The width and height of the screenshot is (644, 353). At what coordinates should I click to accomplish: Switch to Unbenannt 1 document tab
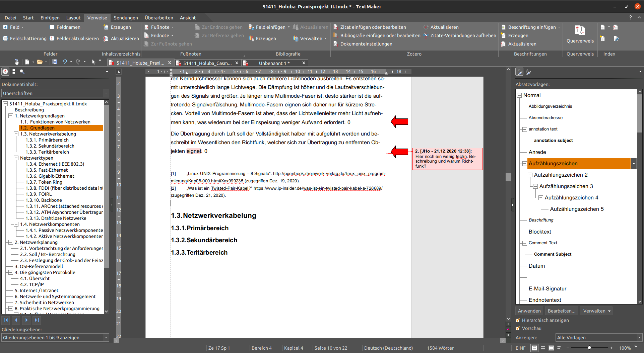pos(274,63)
